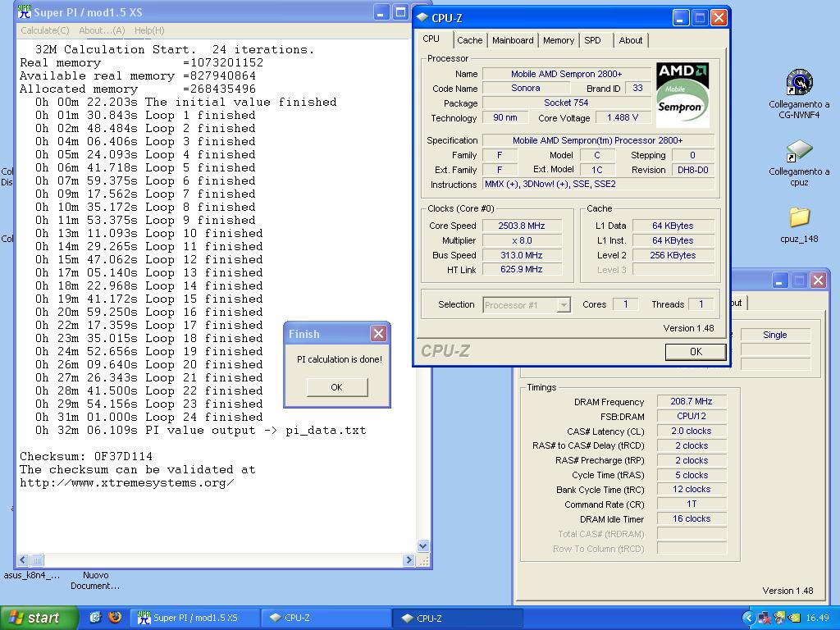This screenshot has width=840, height=630.
Task: Click the taskbar clock showing 16.49
Action: [817, 618]
